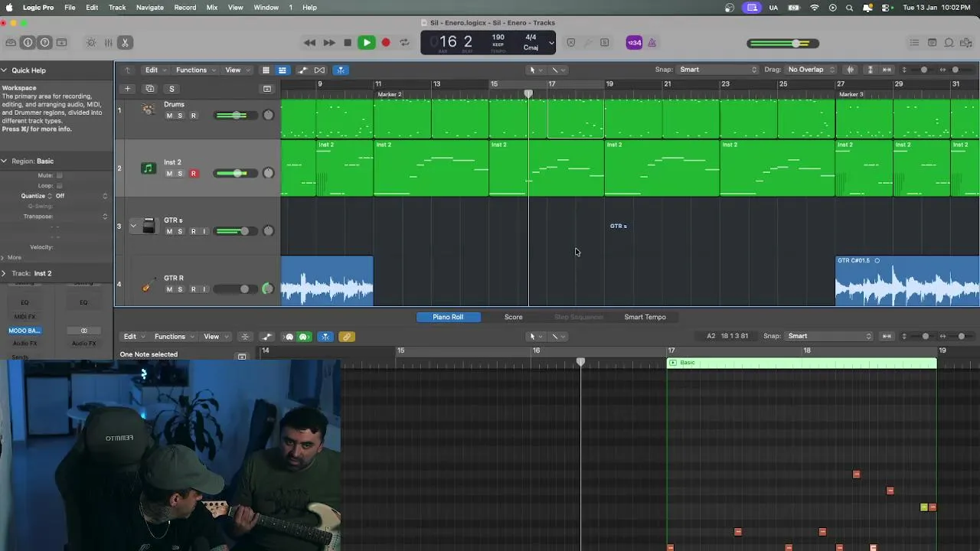This screenshot has width=980, height=551.
Task: Open the Navigate menu in menu bar
Action: [149, 7]
